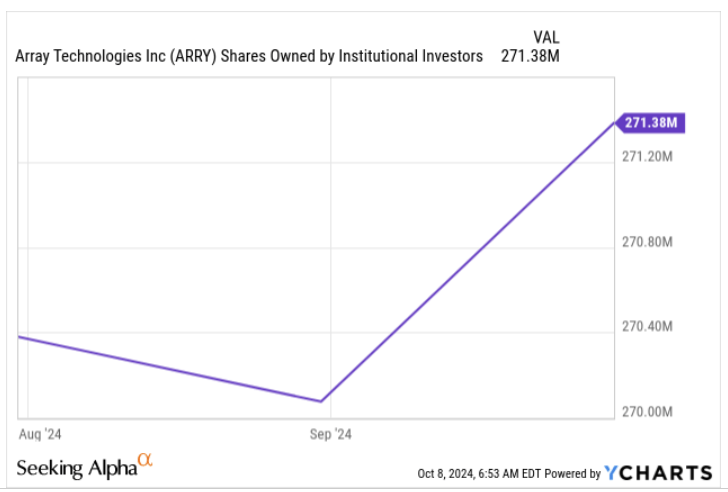Click the line's lowest point in September
Viewport: 728px width, 492px height.
[x=321, y=401]
